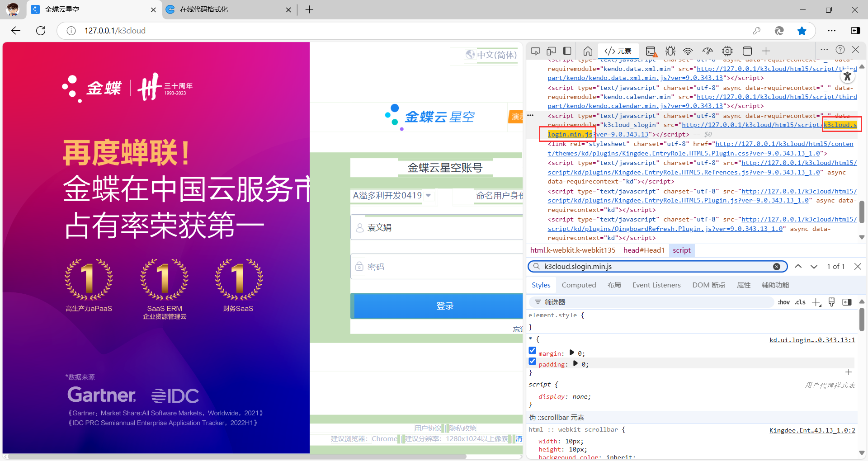Screen dimensions: 868x461
Task: Add a new style rule
Action: (816, 302)
